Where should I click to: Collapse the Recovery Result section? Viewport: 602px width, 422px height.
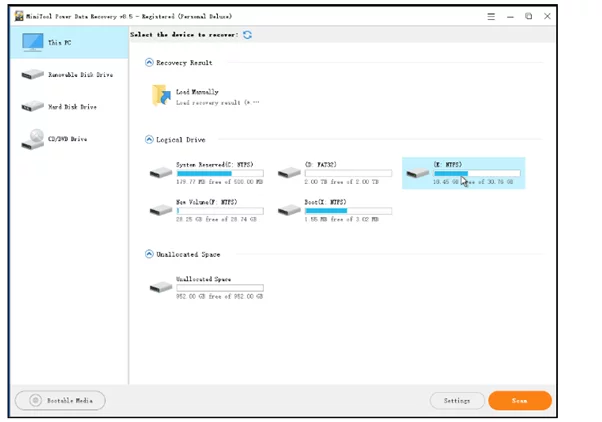150,62
